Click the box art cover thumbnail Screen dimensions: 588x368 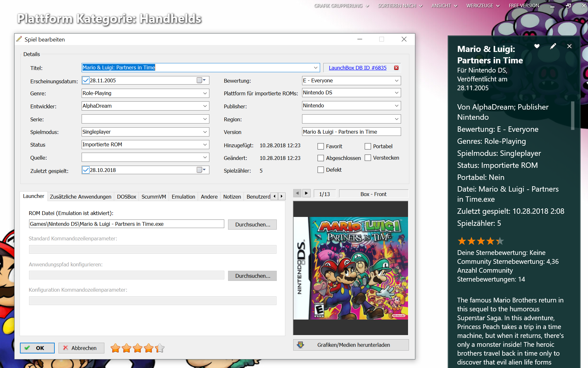click(x=350, y=268)
